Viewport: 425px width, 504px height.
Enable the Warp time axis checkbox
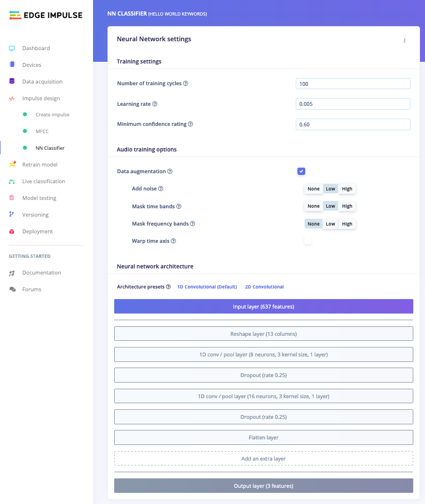click(307, 241)
